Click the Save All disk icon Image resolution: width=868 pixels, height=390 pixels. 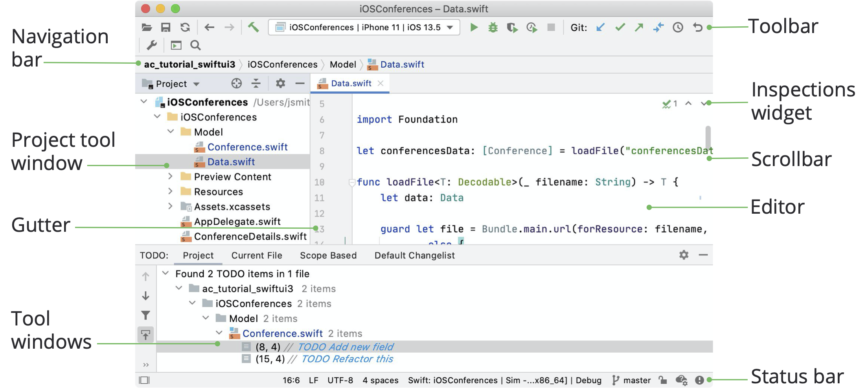point(166,27)
